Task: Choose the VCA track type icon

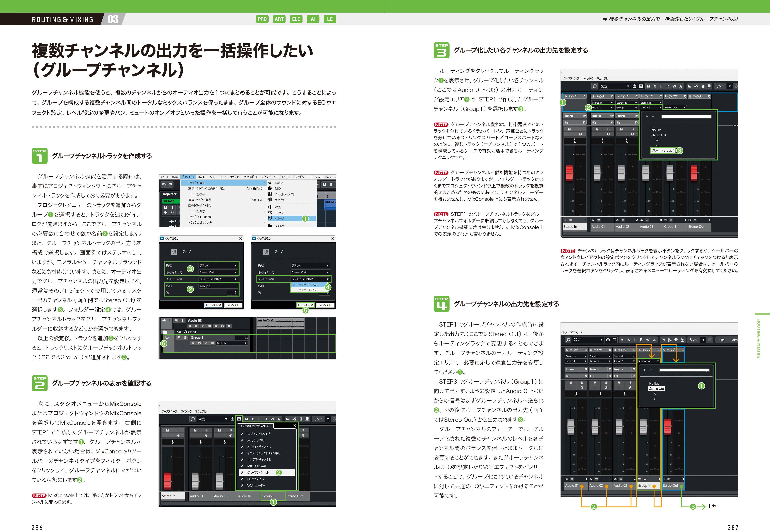Action: coord(270,207)
